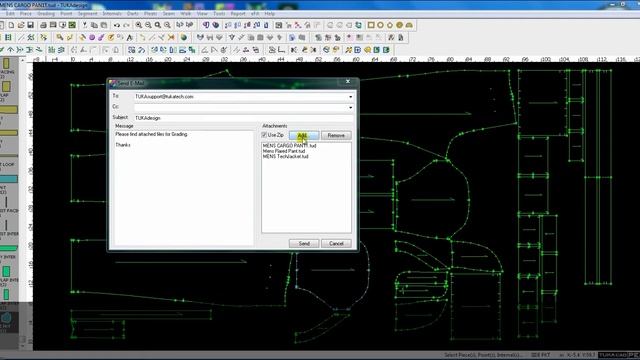Click the Copy icon in toolbar

94,25
